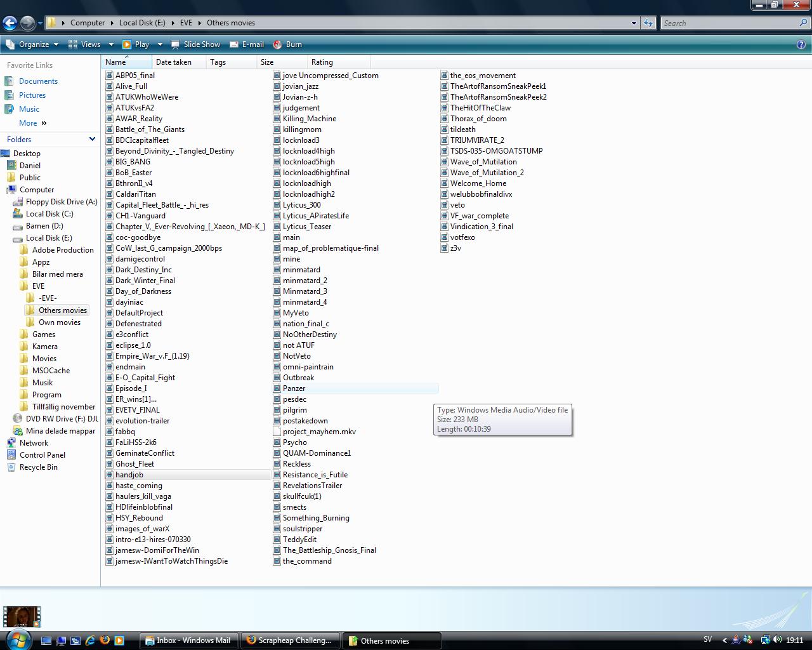Image resolution: width=812 pixels, height=650 pixels.
Task: Click the Local Disk (C:) drive icon
Action: (17, 214)
